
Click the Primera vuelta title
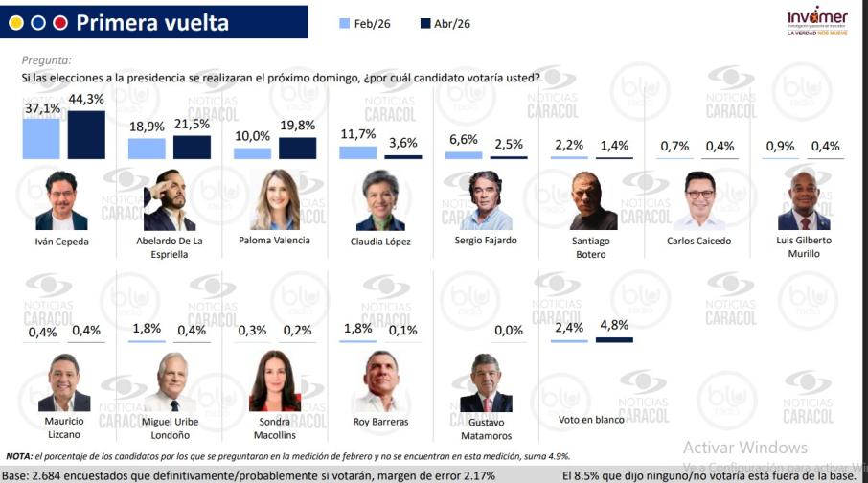[151, 22]
